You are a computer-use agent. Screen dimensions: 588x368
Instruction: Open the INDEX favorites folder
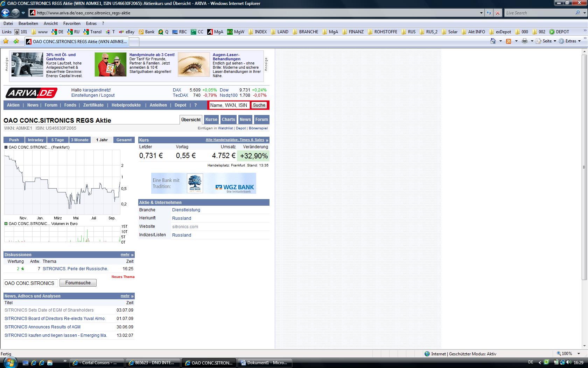257,32
